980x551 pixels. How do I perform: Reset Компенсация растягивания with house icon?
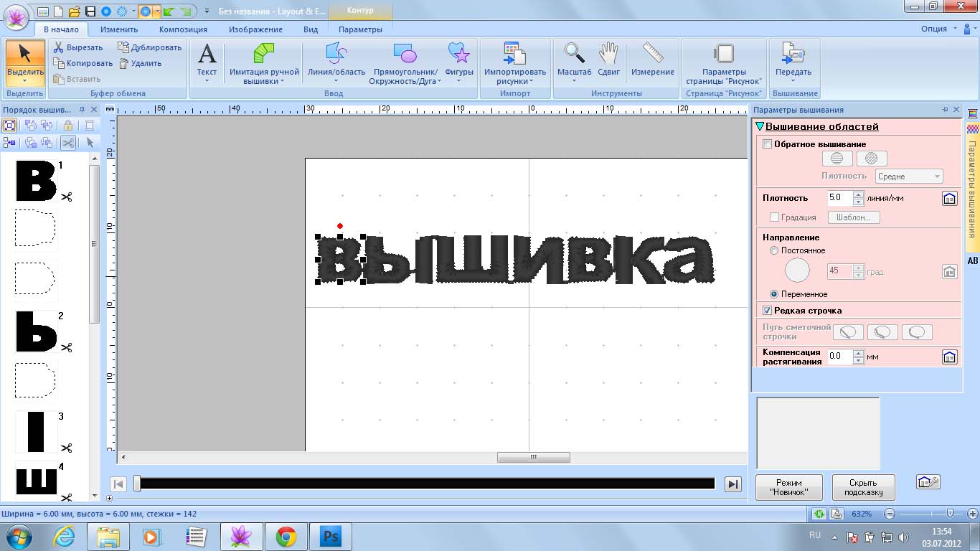tap(949, 357)
